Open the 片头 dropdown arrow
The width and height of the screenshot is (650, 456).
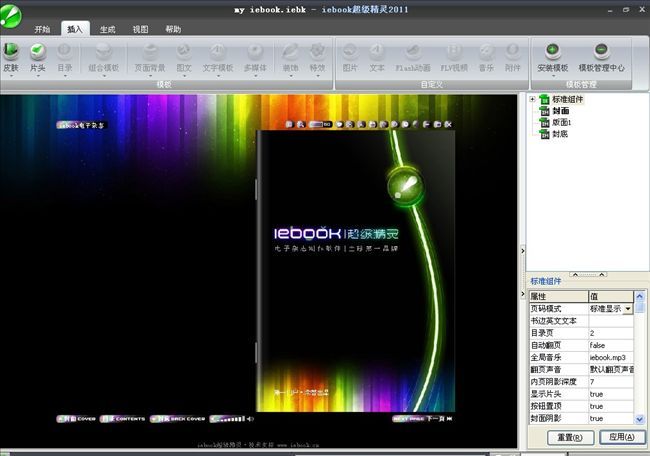(38, 76)
